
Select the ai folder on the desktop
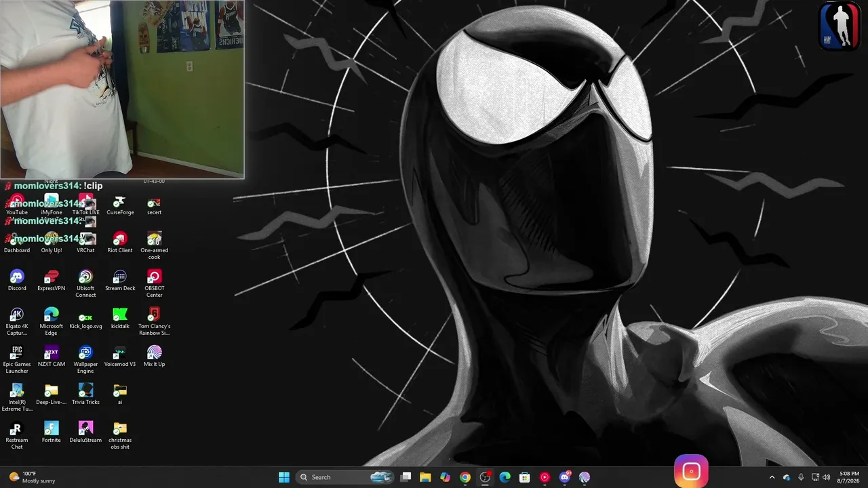coord(120,395)
